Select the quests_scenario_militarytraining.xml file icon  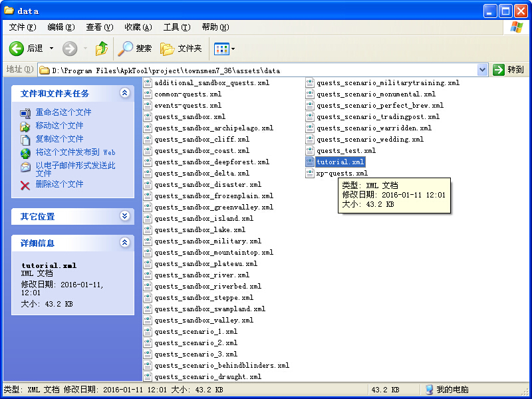pyautogui.click(x=309, y=82)
